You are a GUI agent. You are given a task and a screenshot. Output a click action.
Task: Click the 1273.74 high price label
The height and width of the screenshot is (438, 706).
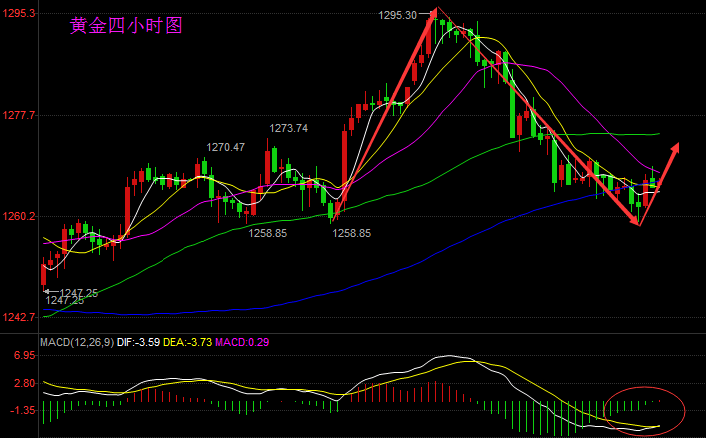click(289, 128)
